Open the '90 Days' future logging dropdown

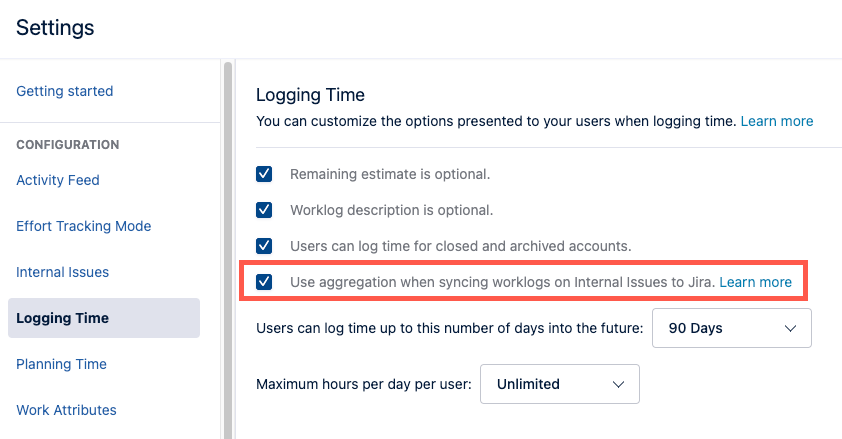click(731, 328)
